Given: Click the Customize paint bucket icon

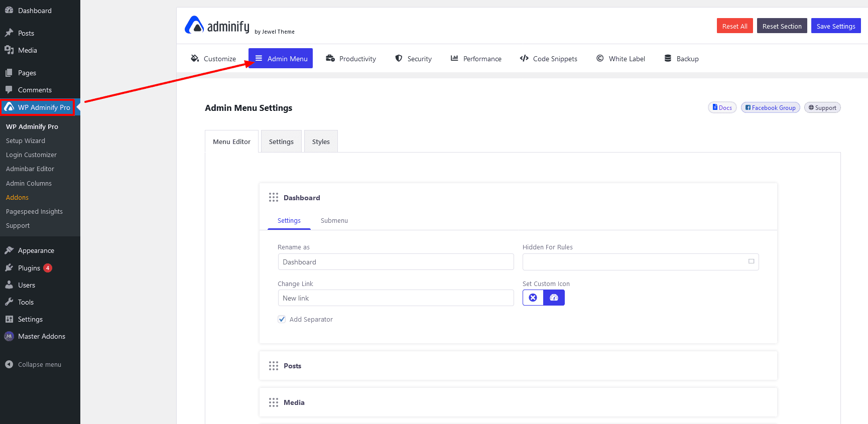Looking at the screenshot, I should (195, 58).
